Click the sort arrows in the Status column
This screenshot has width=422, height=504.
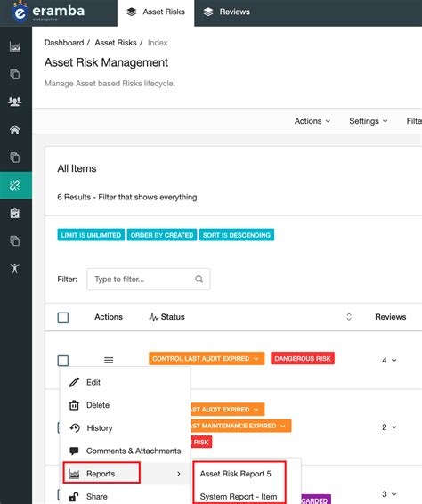coord(349,317)
